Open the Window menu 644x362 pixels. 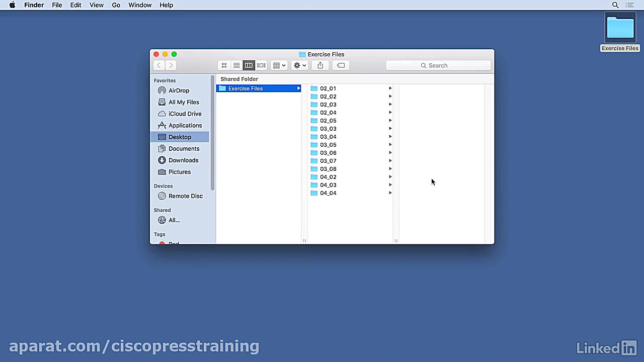click(140, 5)
